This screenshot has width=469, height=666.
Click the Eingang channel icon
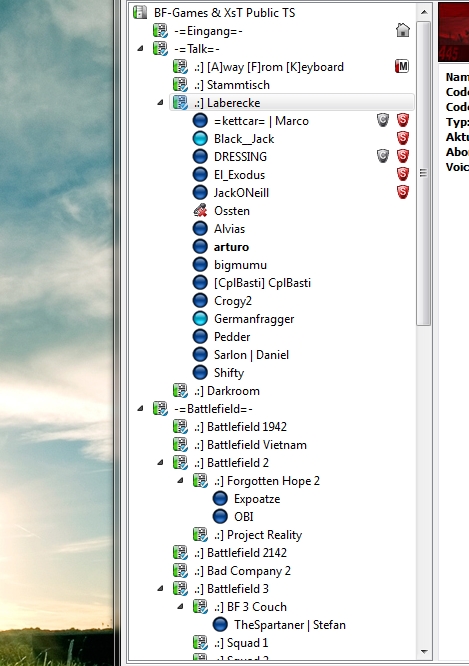160,31
